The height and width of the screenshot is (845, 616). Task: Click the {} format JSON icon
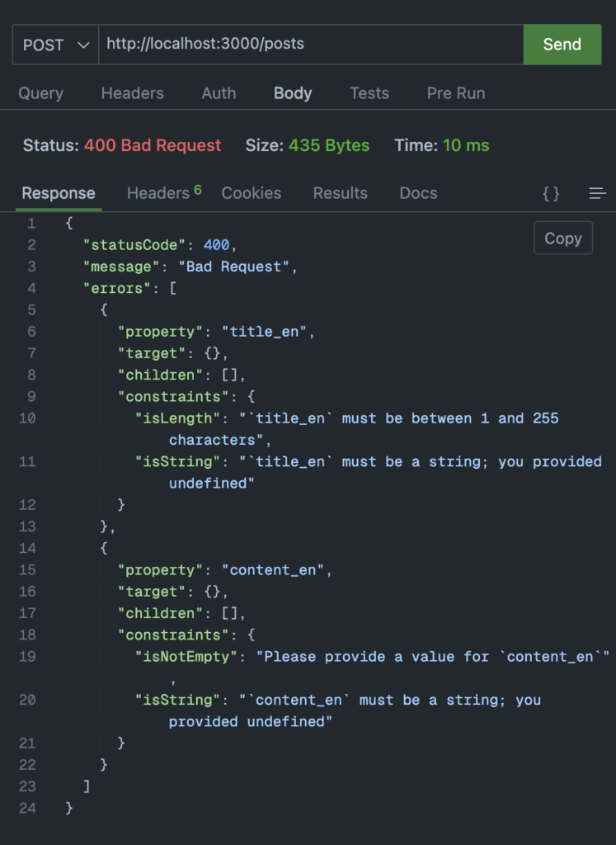550,193
